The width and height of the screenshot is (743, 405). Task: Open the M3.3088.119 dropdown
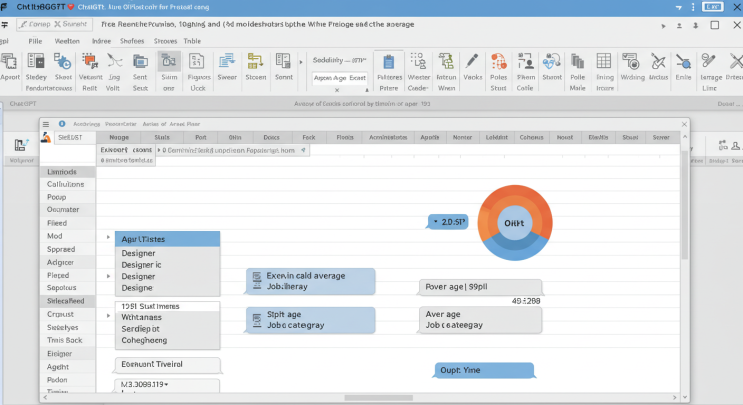[x=166, y=384]
